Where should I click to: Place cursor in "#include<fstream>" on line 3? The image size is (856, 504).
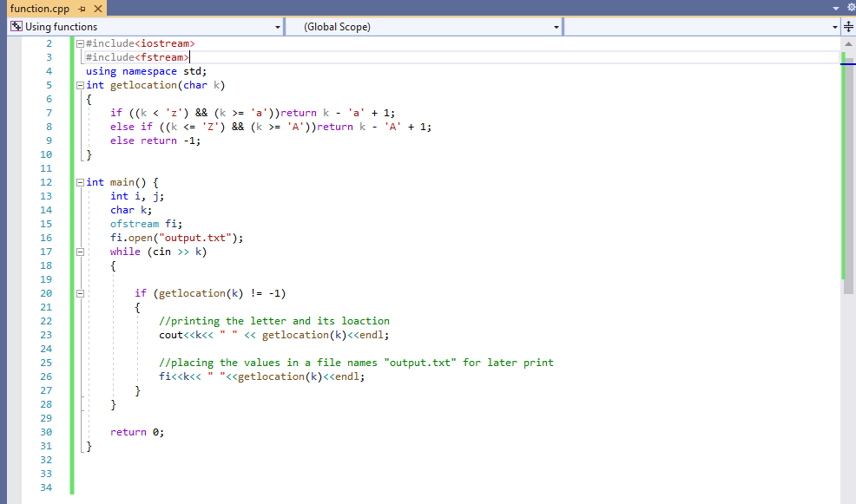pos(137,57)
